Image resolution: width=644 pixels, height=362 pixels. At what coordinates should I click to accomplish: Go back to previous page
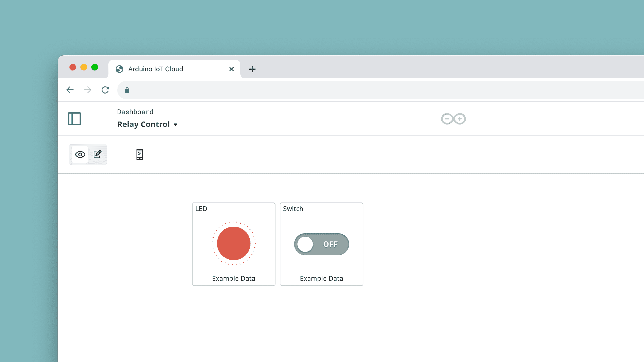(70, 90)
